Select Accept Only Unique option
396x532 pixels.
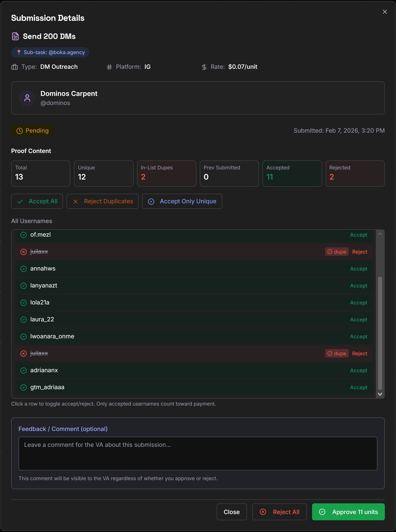[x=182, y=201]
